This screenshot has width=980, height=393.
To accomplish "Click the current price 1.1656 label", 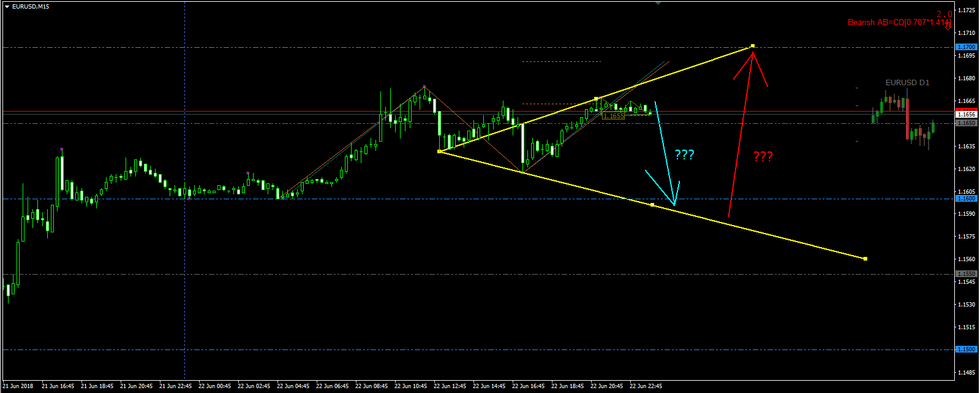I will (x=967, y=114).
